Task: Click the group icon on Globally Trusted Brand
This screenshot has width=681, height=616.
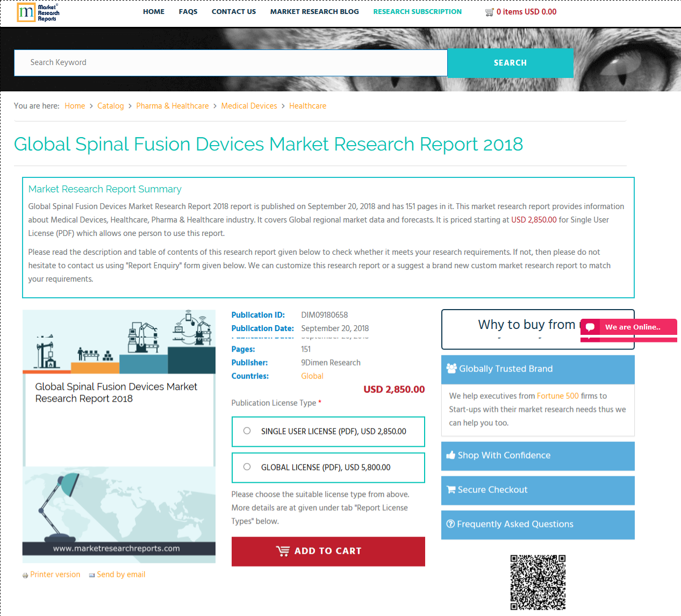Action: coord(453,369)
